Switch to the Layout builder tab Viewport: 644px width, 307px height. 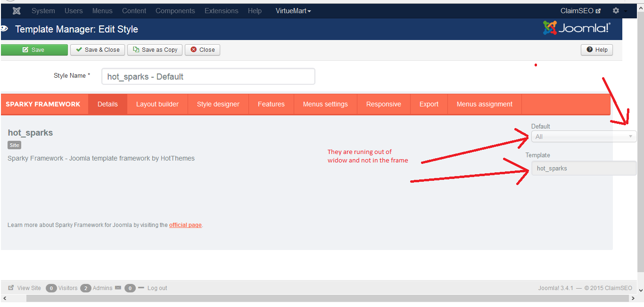(157, 104)
